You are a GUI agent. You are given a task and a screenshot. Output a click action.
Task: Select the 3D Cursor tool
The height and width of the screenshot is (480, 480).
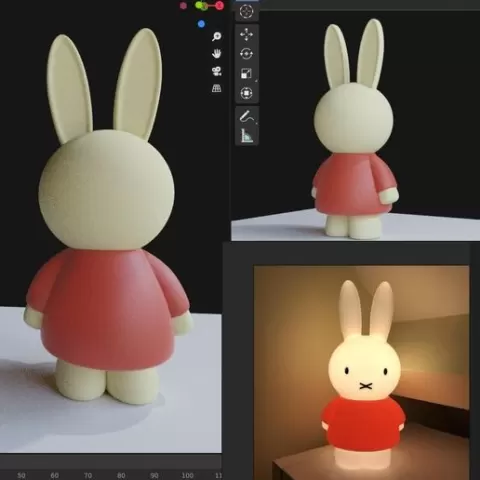coord(246,11)
